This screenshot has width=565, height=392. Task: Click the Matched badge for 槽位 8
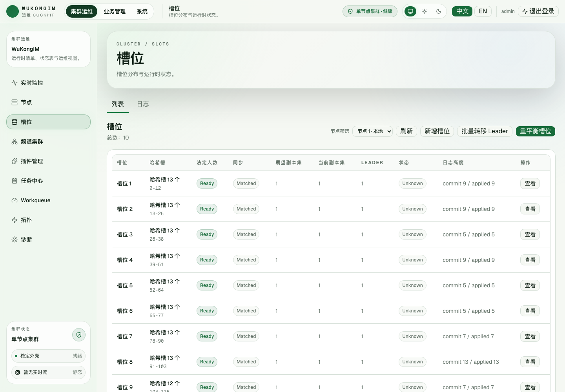[x=246, y=362]
